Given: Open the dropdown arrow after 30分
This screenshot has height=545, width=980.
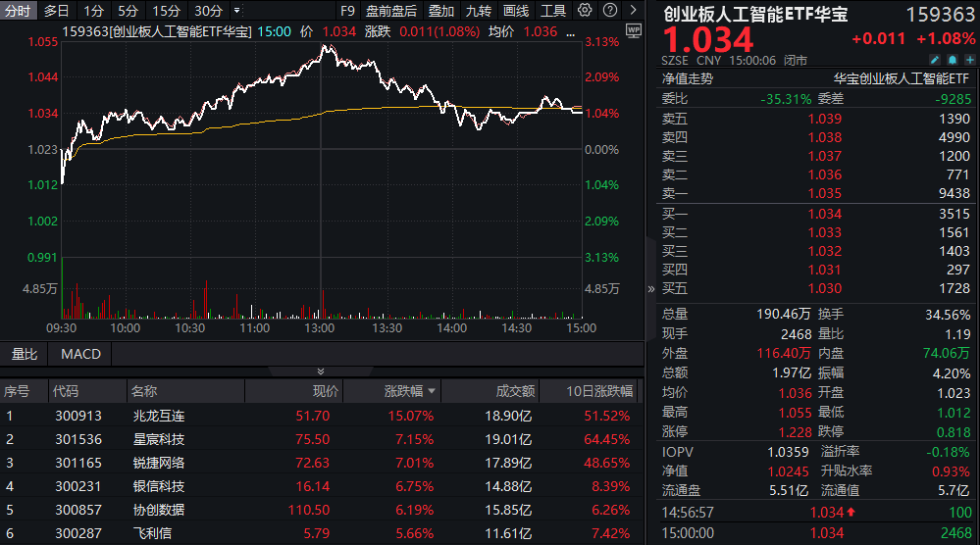Looking at the screenshot, I should (x=236, y=11).
